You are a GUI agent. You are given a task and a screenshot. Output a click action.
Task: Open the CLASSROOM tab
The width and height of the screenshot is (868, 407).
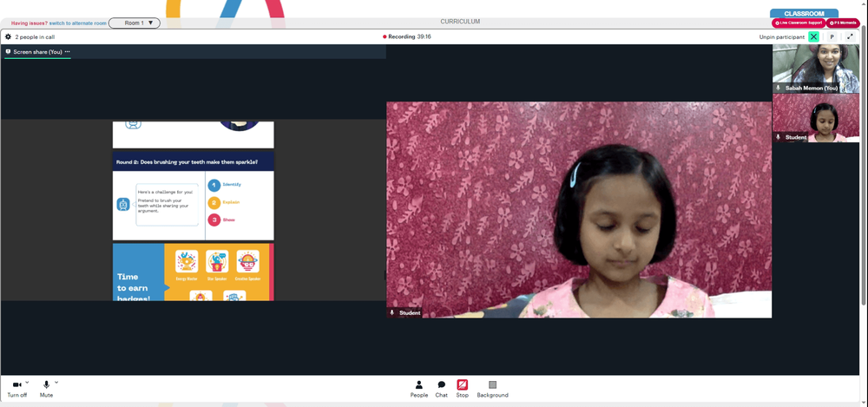804,13
